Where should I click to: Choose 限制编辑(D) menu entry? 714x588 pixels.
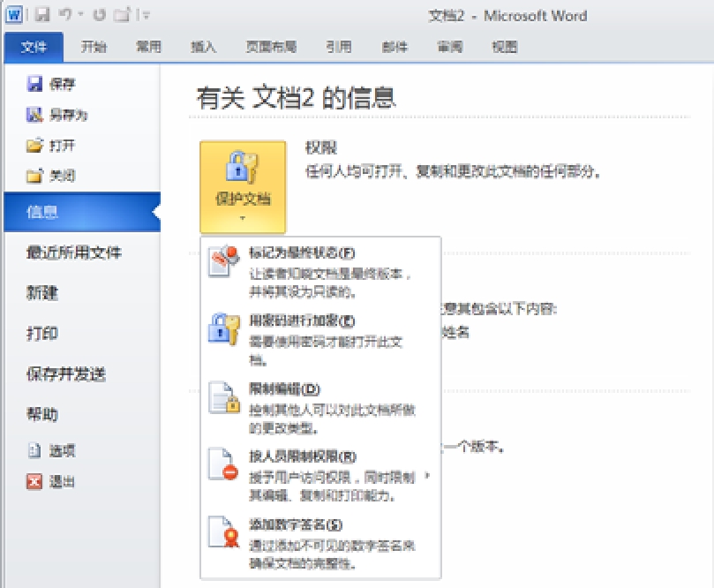click(x=320, y=408)
